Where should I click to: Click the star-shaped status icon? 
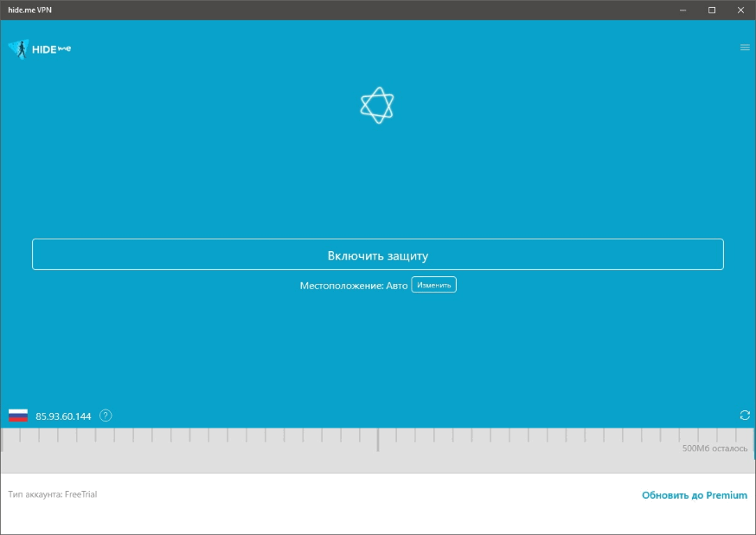pyautogui.click(x=377, y=105)
